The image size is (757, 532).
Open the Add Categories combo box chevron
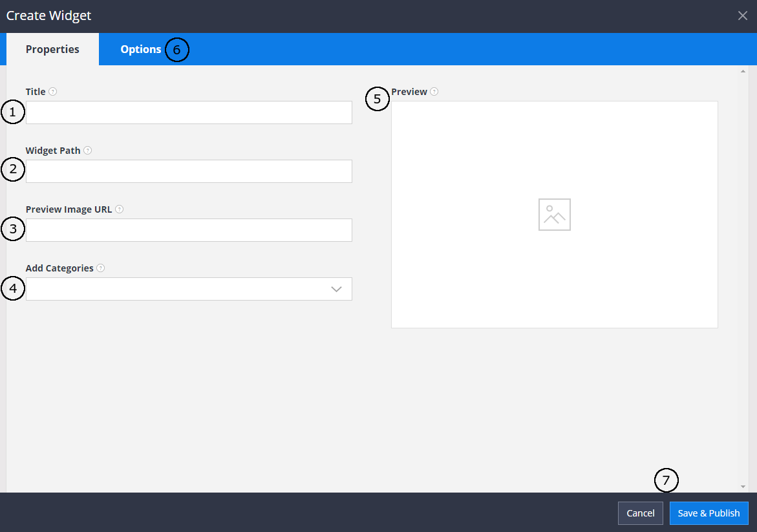[336, 289]
